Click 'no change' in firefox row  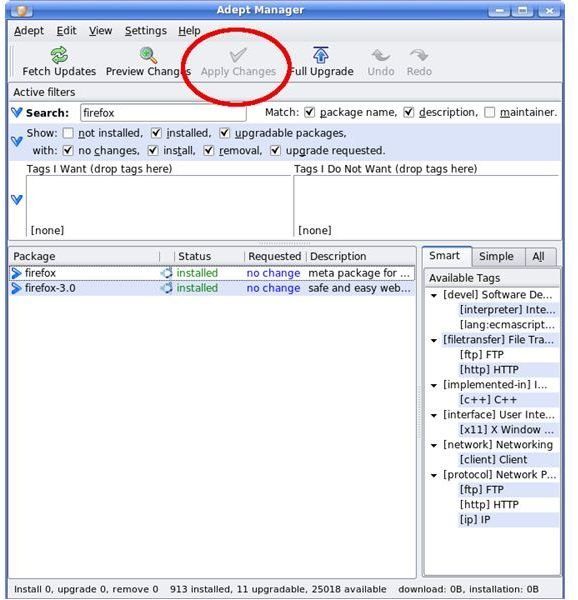point(273,273)
